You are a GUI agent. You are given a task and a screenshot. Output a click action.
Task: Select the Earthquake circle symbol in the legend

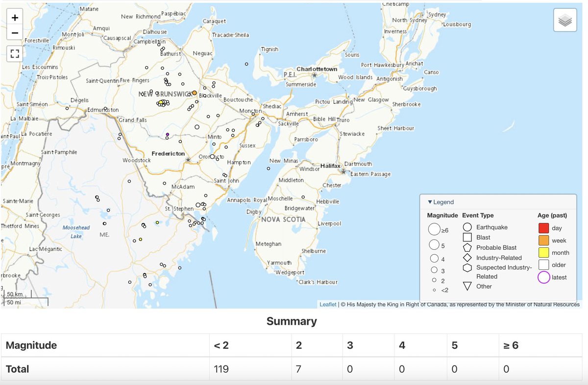coord(466,227)
